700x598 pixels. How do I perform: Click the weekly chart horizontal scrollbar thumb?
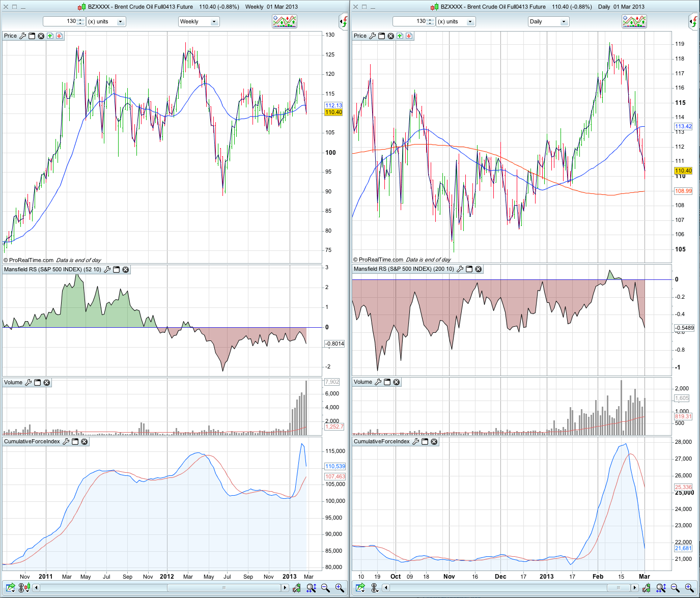223,588
